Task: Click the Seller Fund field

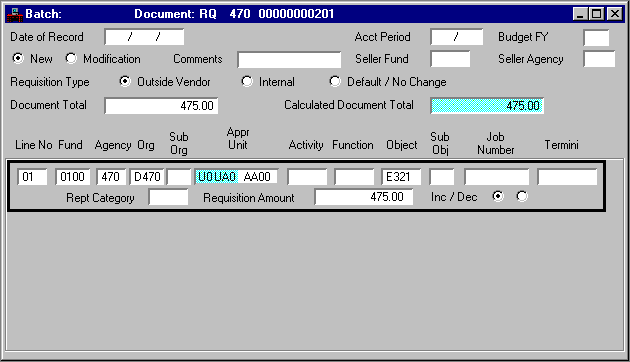Action: 450,59
